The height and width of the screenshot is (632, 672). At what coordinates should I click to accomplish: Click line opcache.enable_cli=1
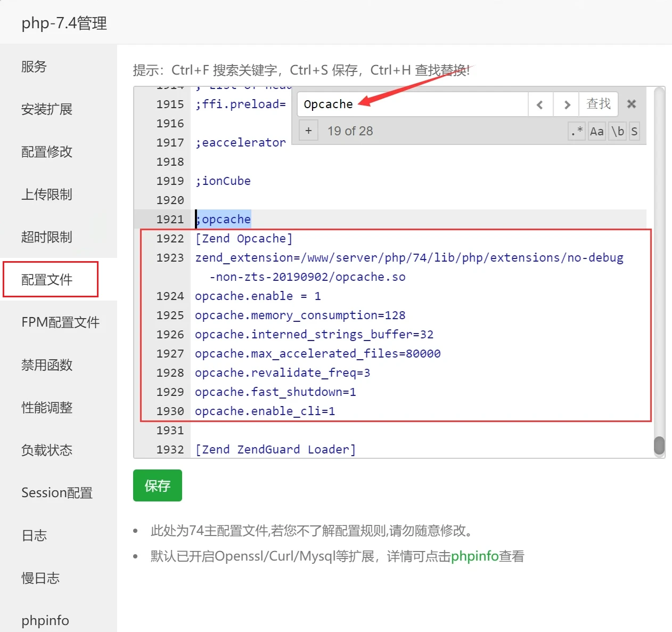[x=265, y=411]
